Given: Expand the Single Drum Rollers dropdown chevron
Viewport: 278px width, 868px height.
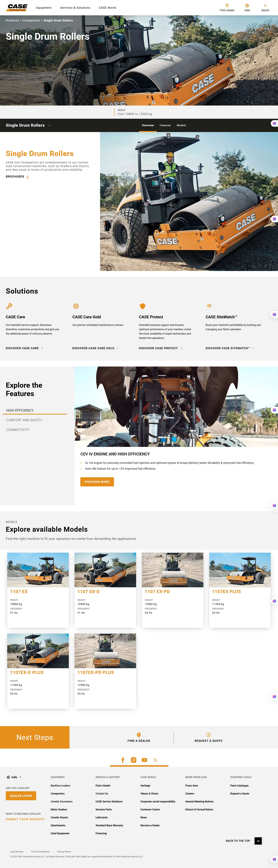Looking at the screenshot, I should click(50, 125).
